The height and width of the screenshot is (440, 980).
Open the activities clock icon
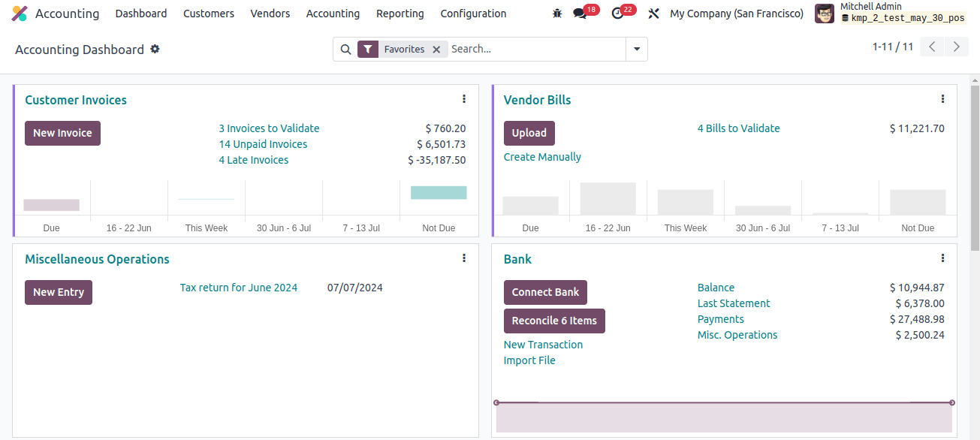click(x=618, y=14)
